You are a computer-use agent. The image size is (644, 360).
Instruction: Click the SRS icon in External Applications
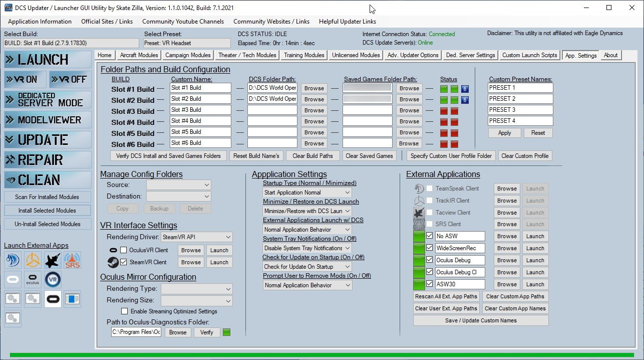coord(419,224)
